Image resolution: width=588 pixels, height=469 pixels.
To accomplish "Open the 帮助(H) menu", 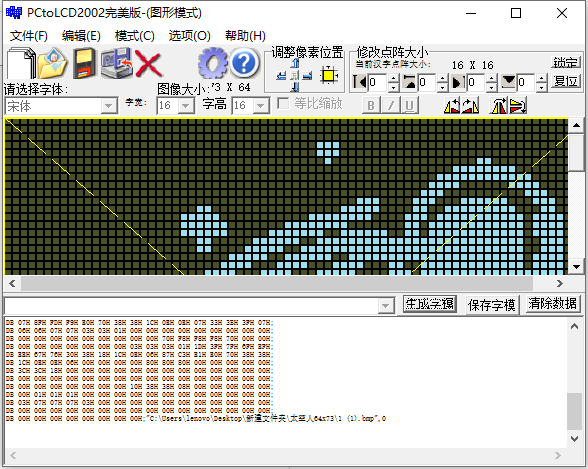I will click(x=245, y=36).
